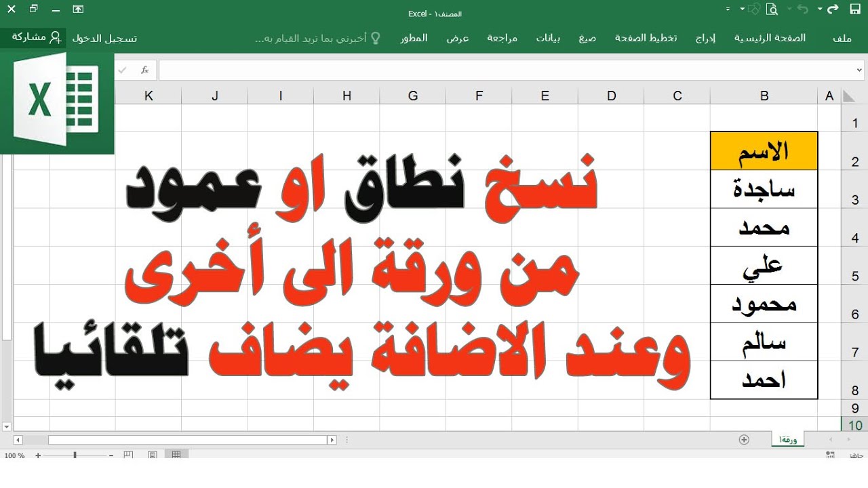Switch to the صيغ (Formulas) tab
This screenshot has width=868, height=488.
[587, 38]
